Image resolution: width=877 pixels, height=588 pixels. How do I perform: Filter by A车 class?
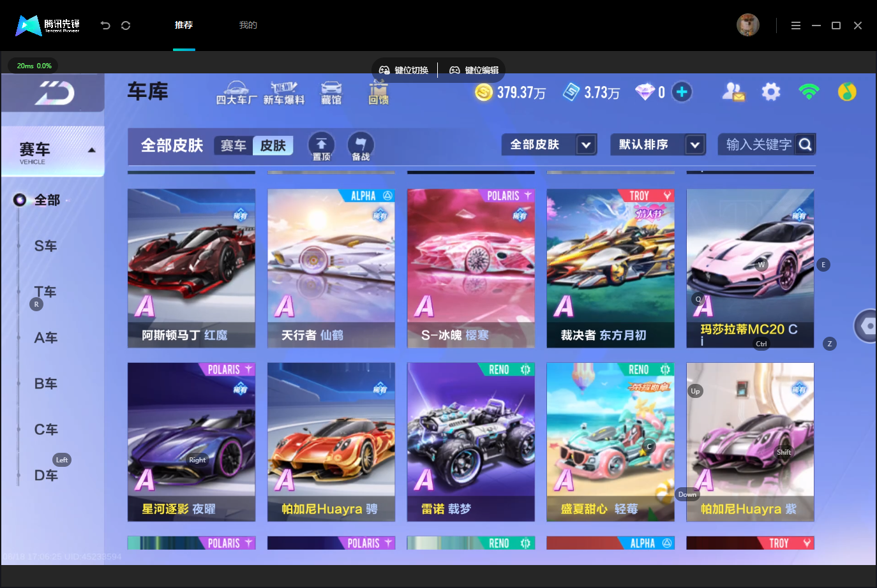pos(46,338)
